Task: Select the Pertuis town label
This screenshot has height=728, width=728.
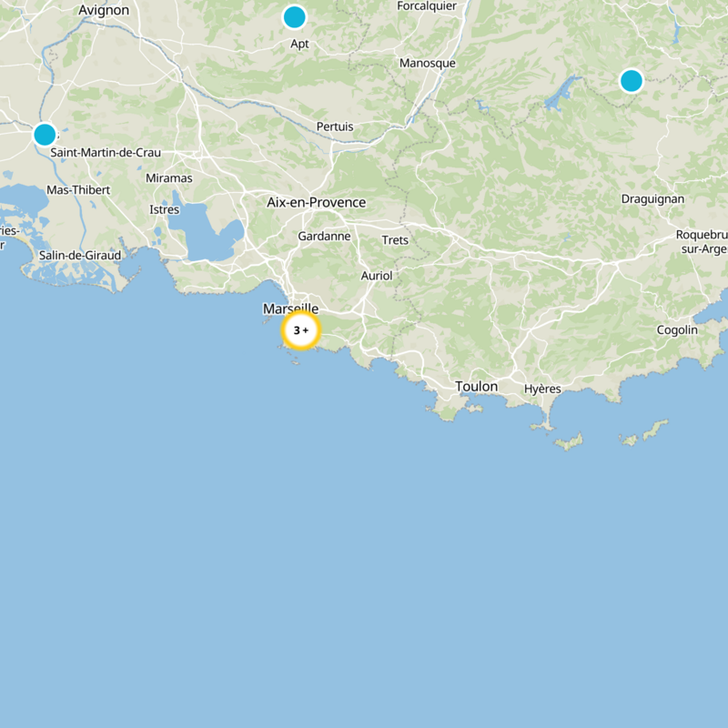Action: click(334, 126)
